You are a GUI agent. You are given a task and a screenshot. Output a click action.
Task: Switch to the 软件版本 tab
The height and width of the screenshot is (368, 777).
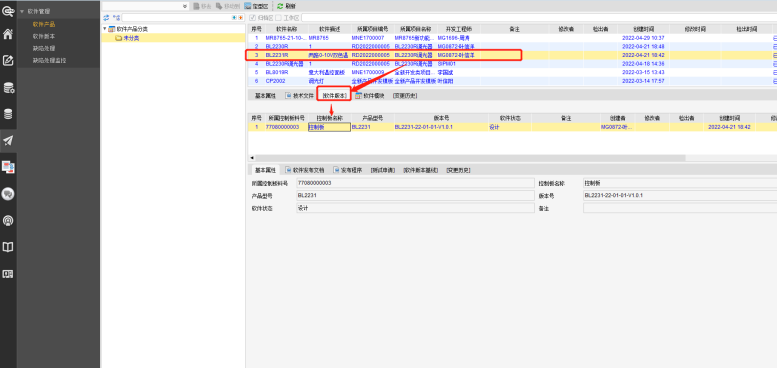[x=334, y=96]
